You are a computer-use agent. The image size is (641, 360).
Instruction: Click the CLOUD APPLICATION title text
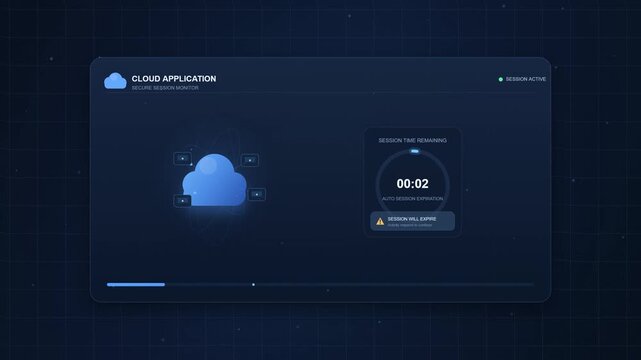pyautogui.click(x=174, y=79)
